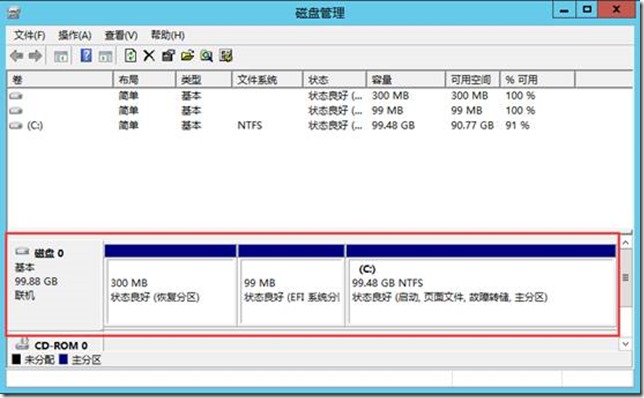The image size is (644, 398).
Task: Sort by the % 可用 column header
Action: (x=537, y=80)
